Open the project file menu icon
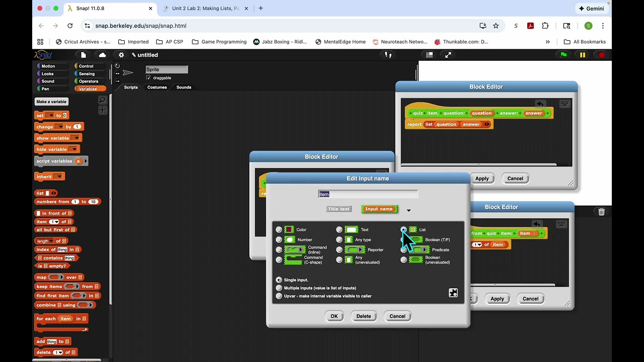Image resolution: width=644 pixels, height=362 pixels. pos(84,55)
